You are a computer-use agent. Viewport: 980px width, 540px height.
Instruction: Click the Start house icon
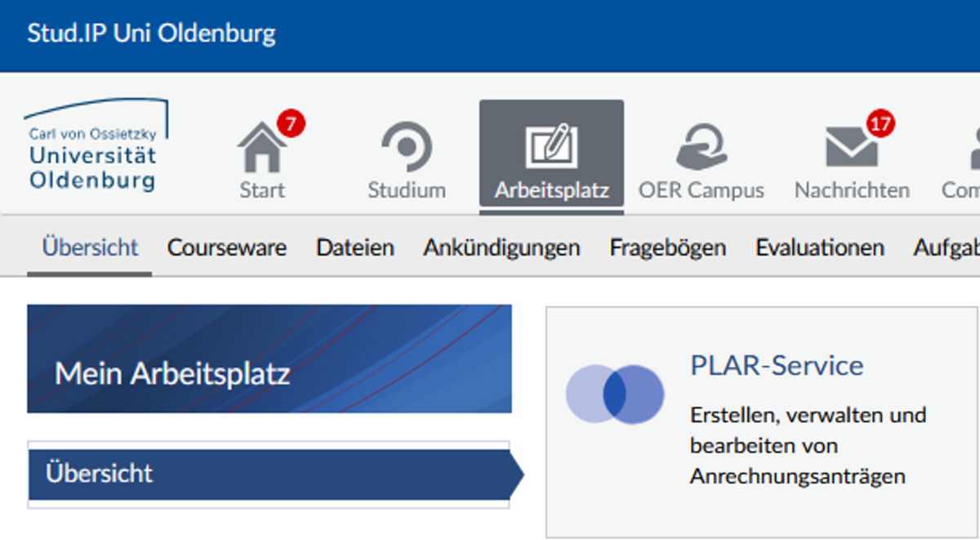pos(261,150)
